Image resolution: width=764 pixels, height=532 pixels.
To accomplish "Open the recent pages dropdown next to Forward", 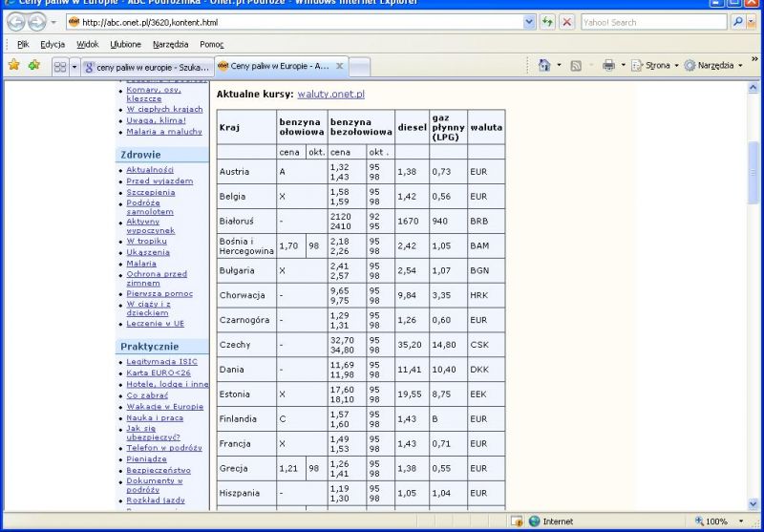I will [x=53, y=22].
